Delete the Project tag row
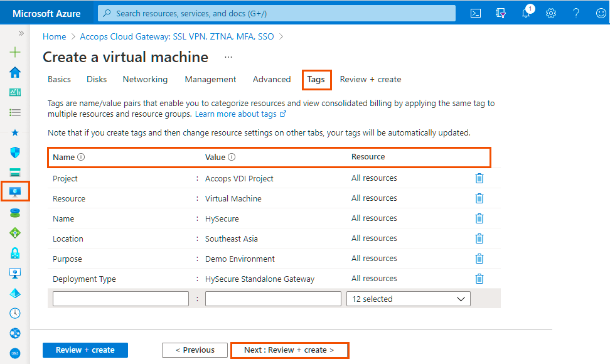 click(x=479, y=178)
